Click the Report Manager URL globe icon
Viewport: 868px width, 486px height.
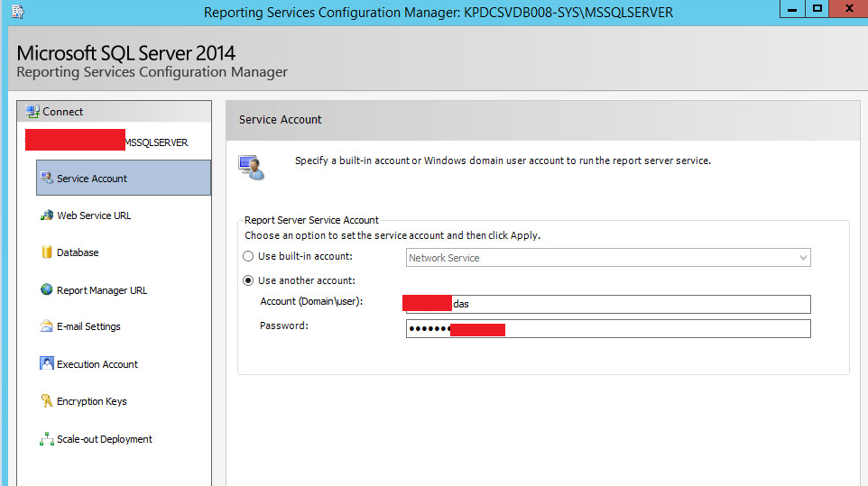tap(47, 289)
